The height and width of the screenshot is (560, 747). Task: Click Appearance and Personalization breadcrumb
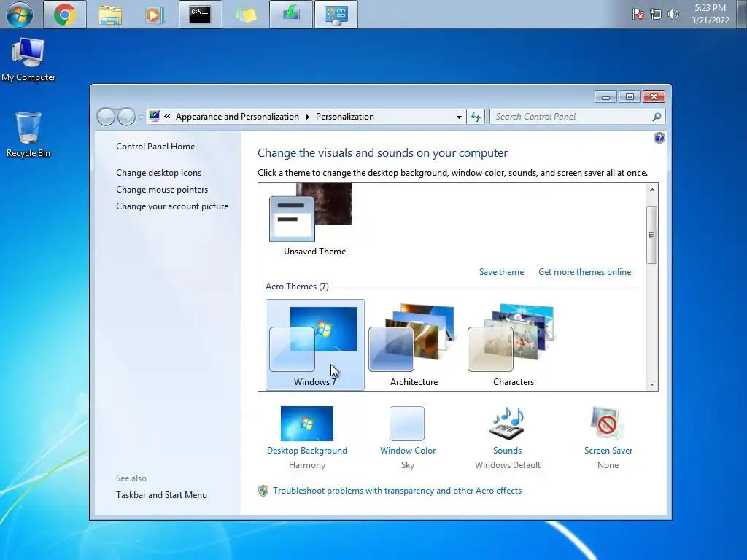237,117
